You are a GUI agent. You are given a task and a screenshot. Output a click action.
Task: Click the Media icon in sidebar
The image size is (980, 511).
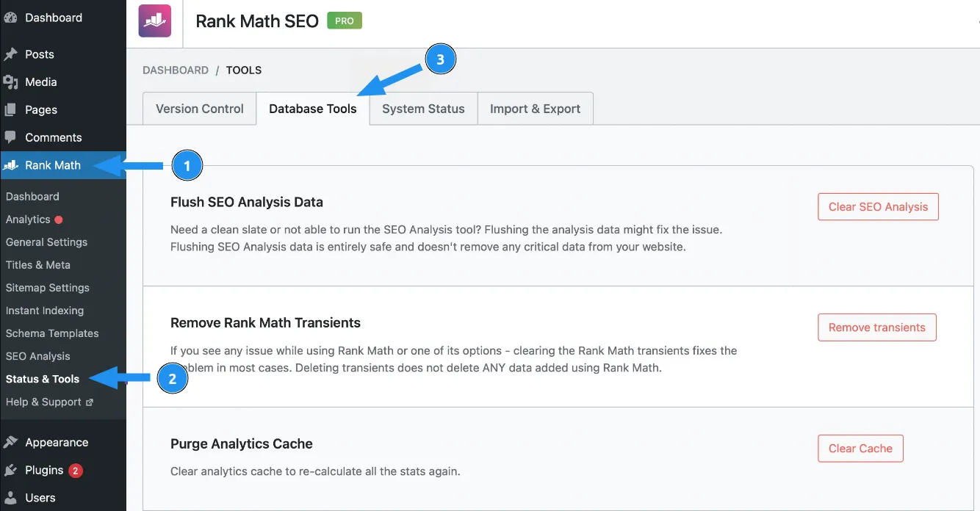coord(10,82)
